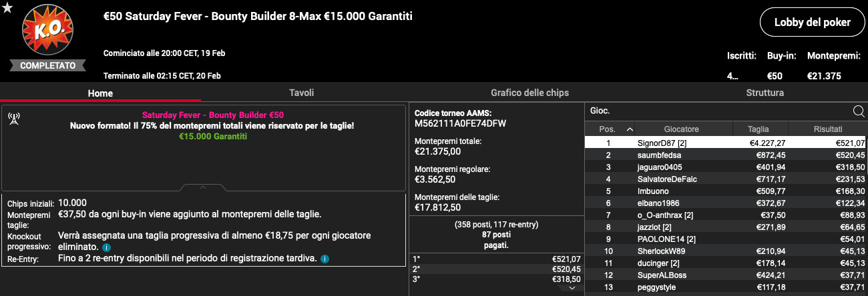Screen dimensions: 868x296
Task: Expand the prize payouts list chevron
Action: pyautogui.click(x=572, y=289)
